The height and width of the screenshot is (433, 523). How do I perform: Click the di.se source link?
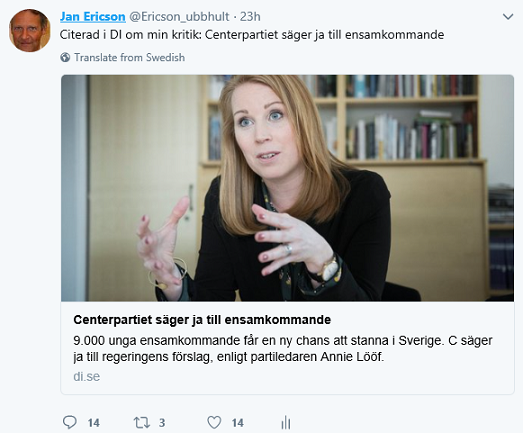click(87, 376)
